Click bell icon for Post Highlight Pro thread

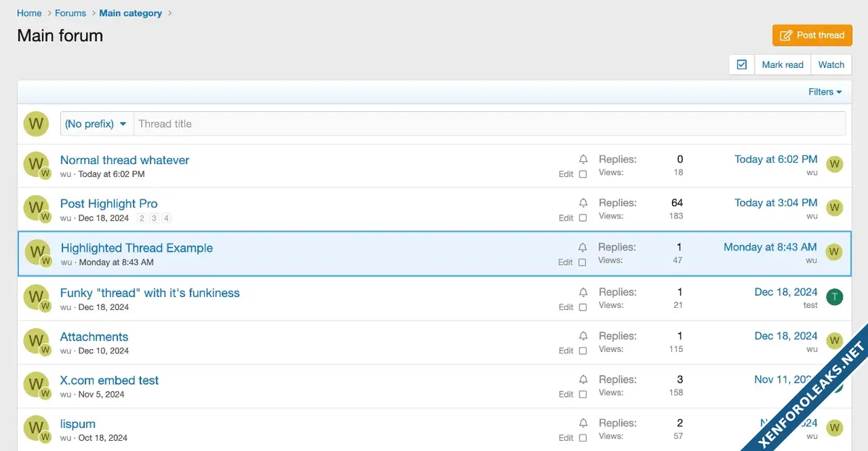[583, 203]
